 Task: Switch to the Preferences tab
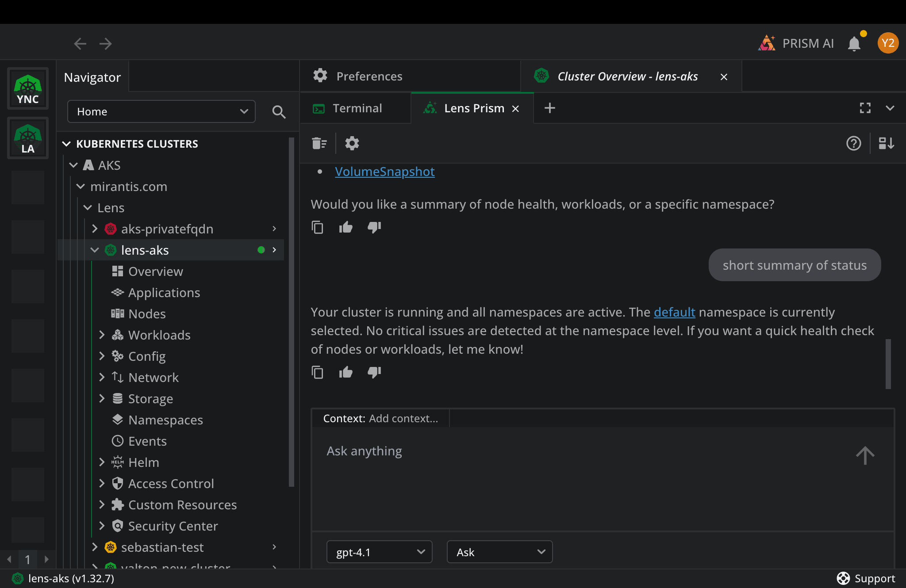pyautogui.click(x=369, y=76)
